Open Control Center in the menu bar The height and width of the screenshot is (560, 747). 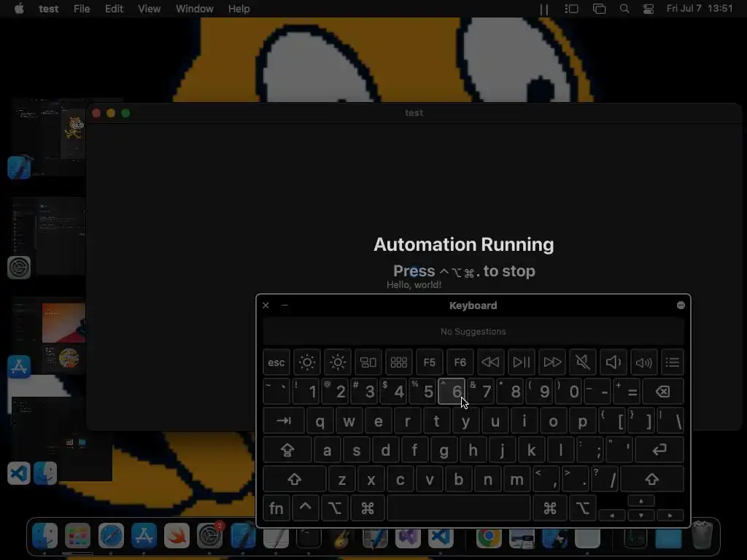[x=649, y=9]
